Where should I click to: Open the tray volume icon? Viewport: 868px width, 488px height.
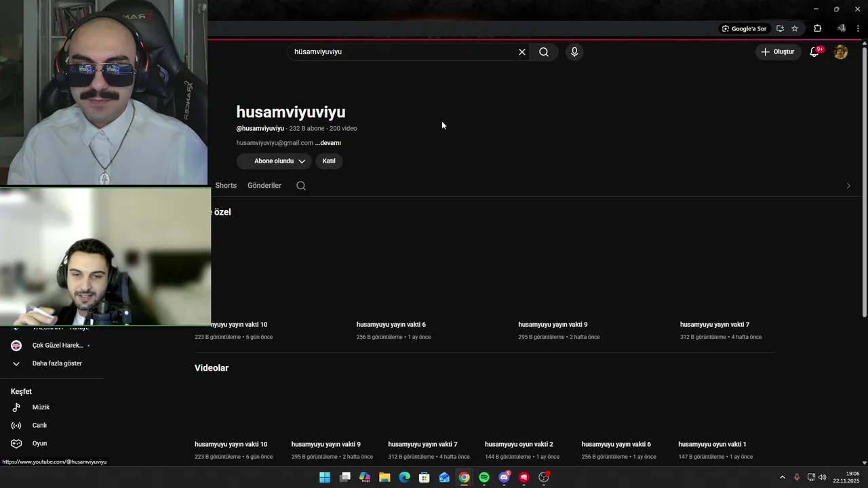tap(823, 477)
